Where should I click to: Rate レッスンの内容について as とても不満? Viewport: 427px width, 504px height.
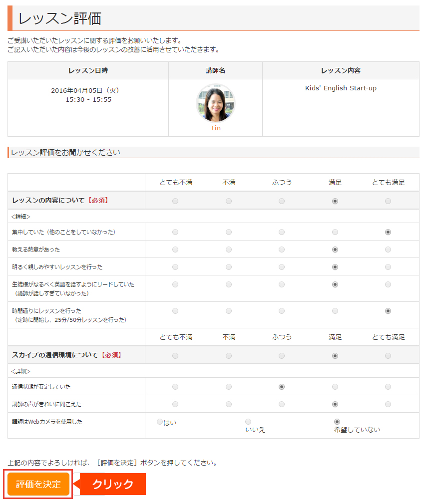[175, 201]
